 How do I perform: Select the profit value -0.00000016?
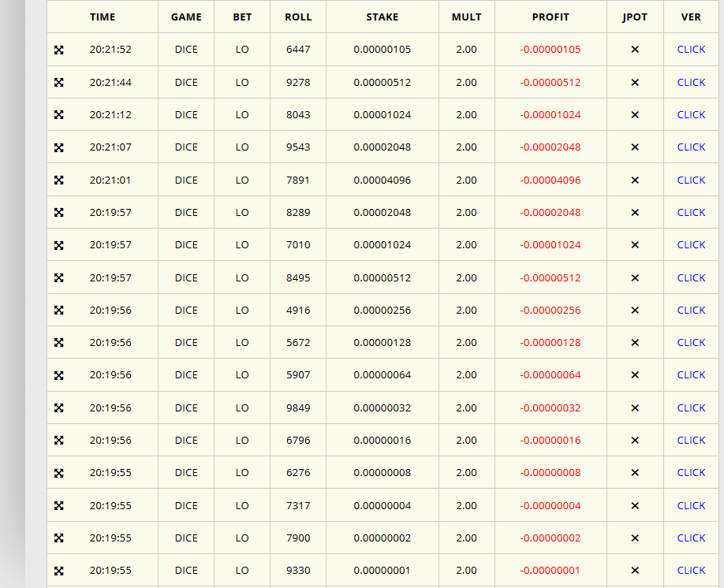(x=550, y=441)
